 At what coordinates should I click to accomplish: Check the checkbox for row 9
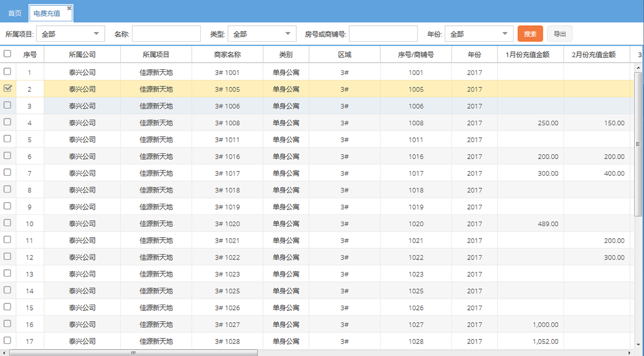point(8,206)
